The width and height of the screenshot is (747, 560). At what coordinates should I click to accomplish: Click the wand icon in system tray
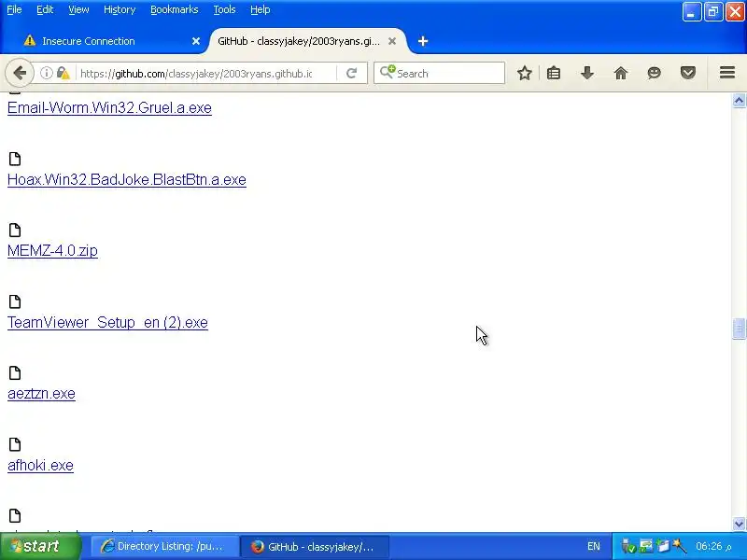680,546
